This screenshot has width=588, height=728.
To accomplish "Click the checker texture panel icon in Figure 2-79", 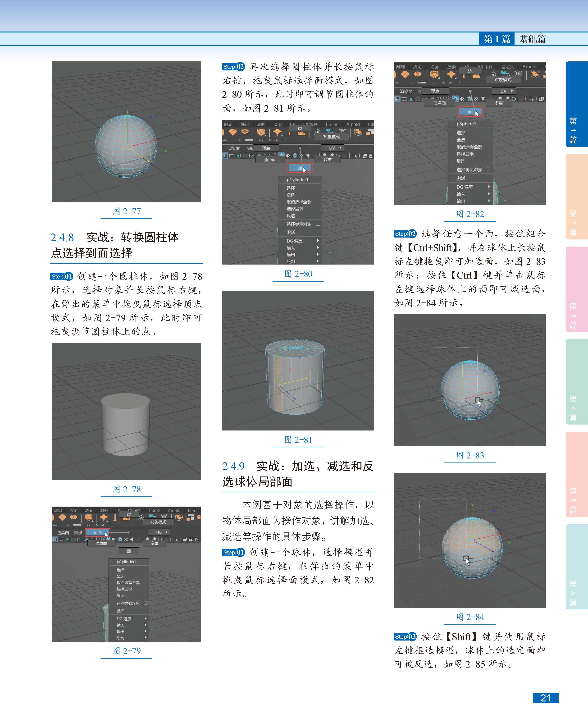I will [x=126, y=540].
